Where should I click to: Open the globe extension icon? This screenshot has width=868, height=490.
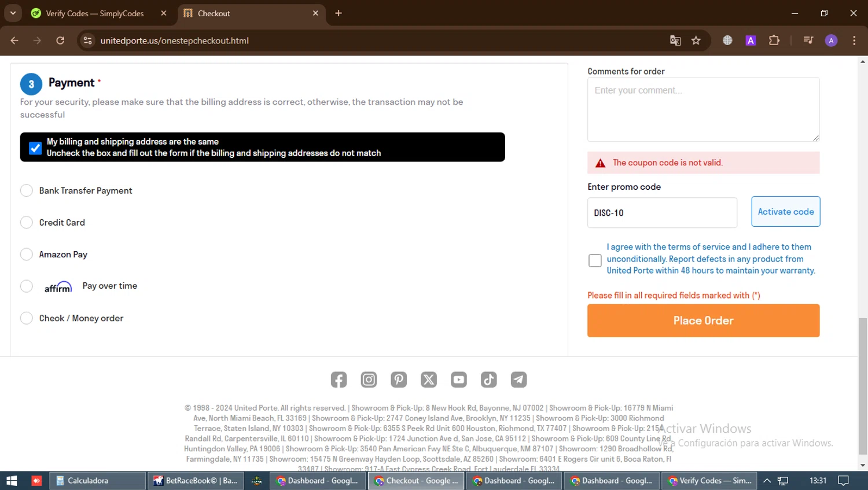(727, 40)
